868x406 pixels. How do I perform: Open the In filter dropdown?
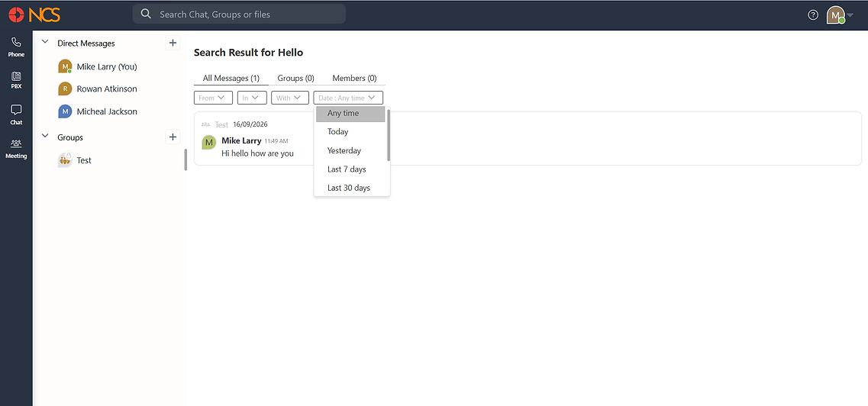tap(252, 98)
